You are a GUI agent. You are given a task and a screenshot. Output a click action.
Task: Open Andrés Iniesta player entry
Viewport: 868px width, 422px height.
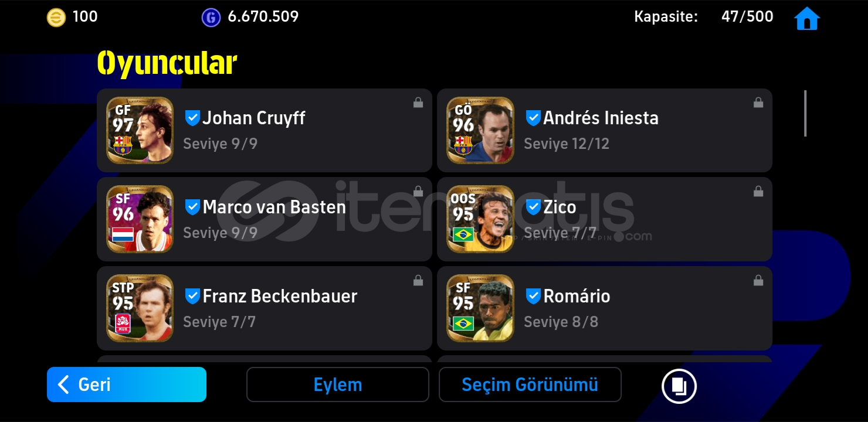tap(605, 130)
